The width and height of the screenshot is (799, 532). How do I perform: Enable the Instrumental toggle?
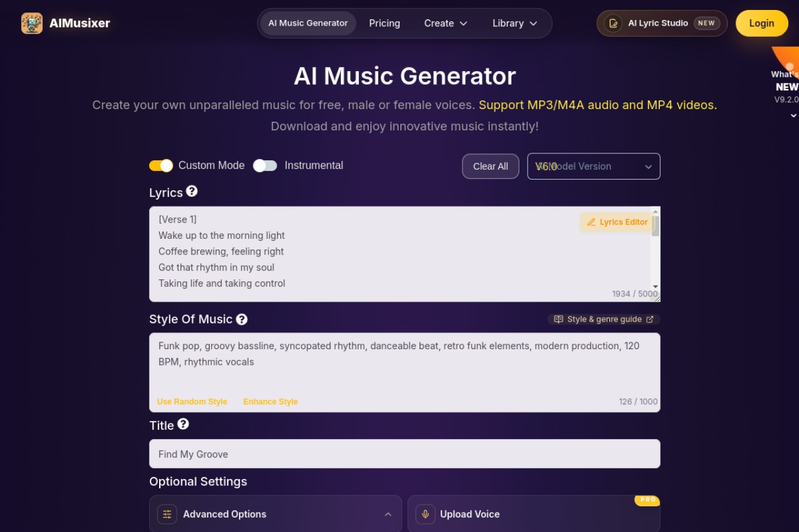pyautogui.click(x=265, y=165)
